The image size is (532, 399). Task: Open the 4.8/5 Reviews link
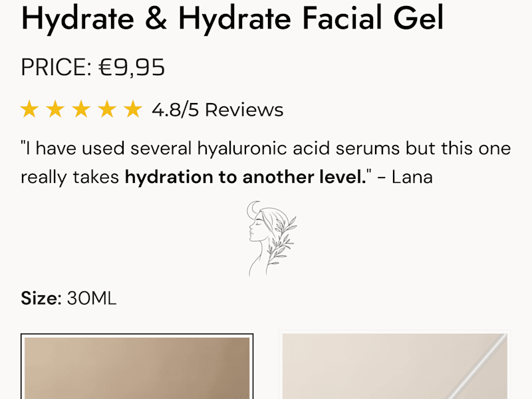[217, 110]
